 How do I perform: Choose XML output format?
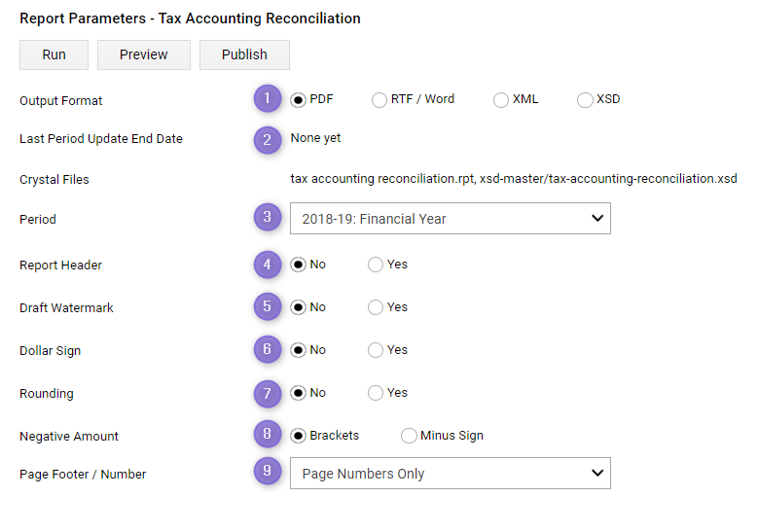501,99
